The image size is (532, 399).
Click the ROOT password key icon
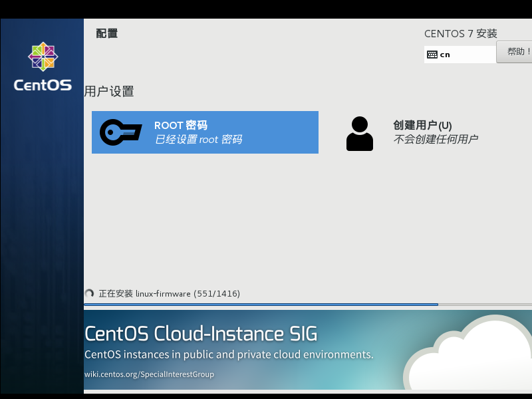pyautogui.click(x=120, y=132)
